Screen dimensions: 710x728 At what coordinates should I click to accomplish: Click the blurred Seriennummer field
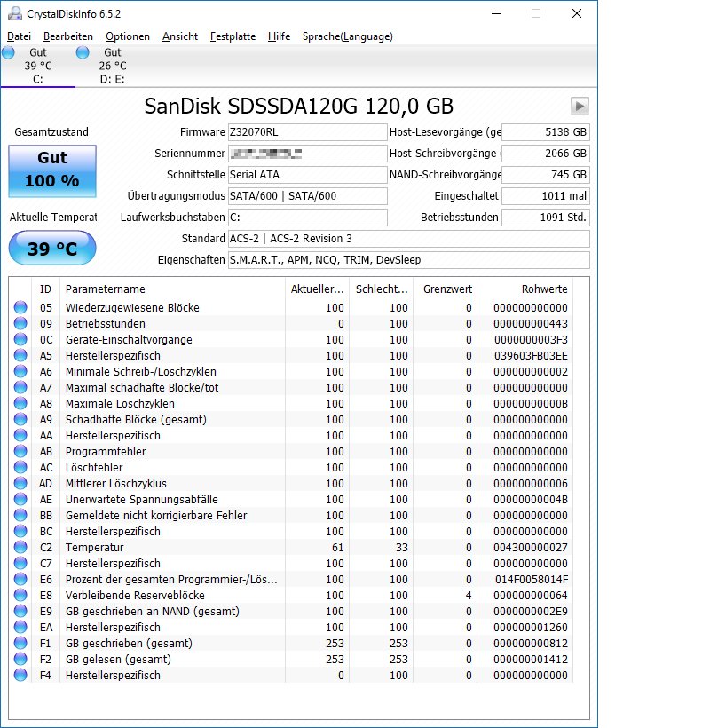pos(308,154)
